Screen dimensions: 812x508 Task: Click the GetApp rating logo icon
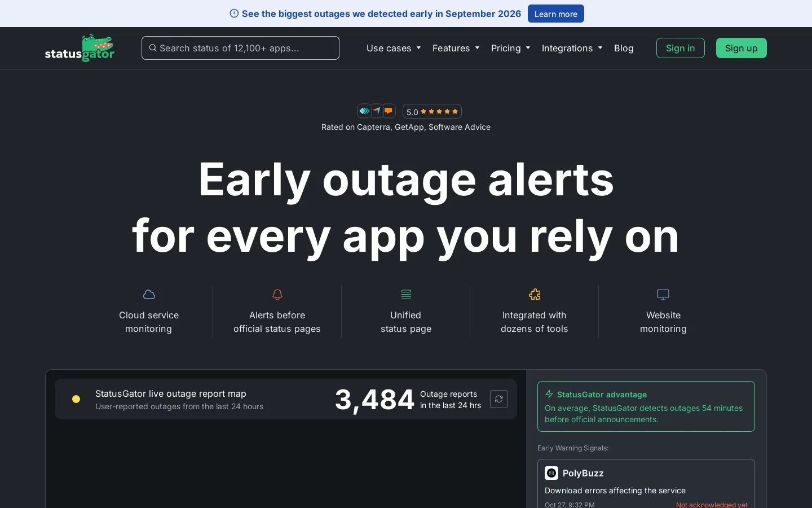pyautogui.click(x=377, y=111)
